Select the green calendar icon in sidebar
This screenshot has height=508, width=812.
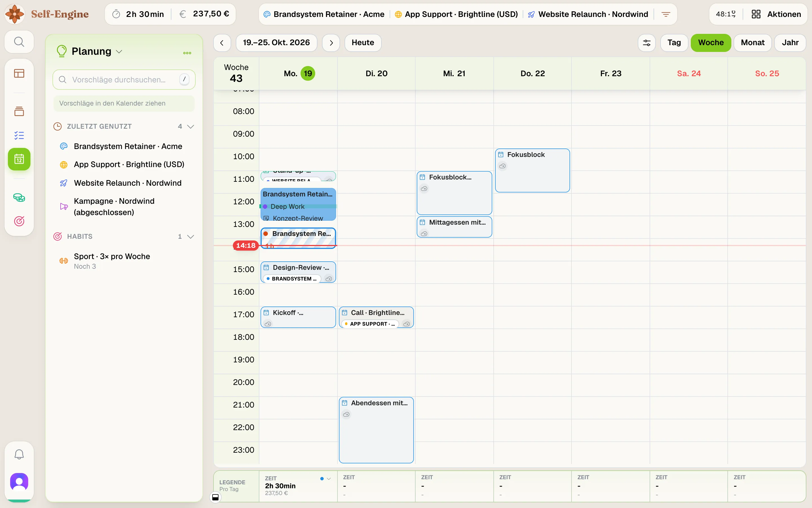tap(19, 159)
